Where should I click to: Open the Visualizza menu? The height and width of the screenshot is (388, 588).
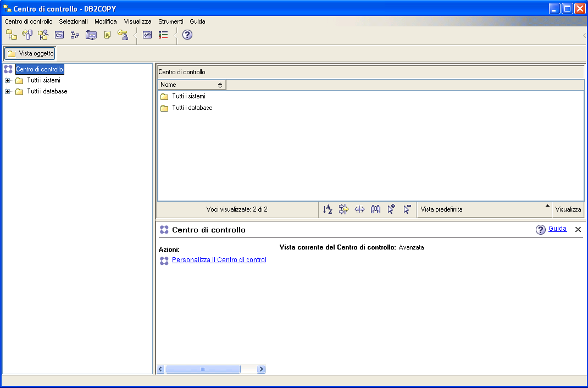click(137, 21)
